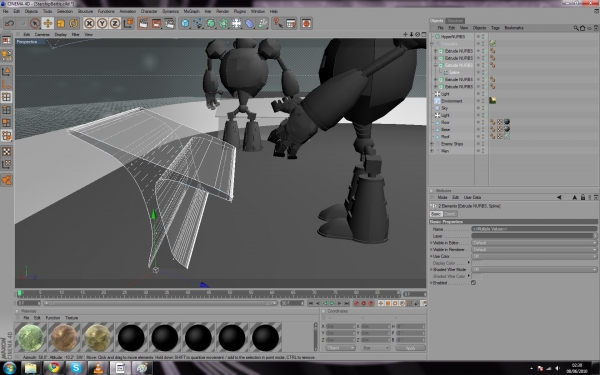This screenshot has height=375, width=600.
Task: Toggle the X axis lock
Action: 89,23
